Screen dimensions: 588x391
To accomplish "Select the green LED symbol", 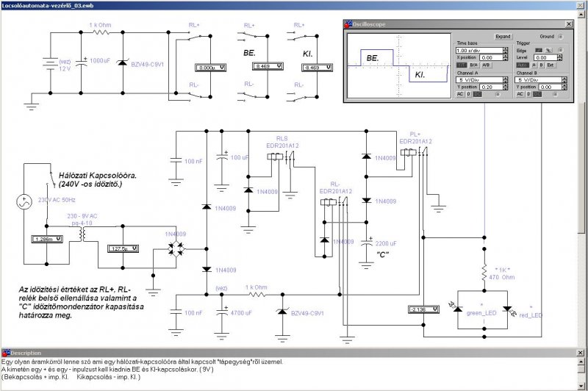I will pyautogui.click(x=456, y=308).
